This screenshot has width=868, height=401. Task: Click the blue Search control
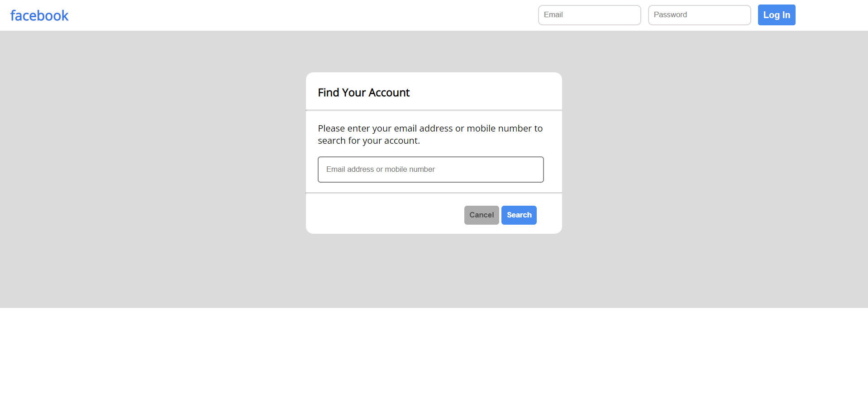point(519,215)
